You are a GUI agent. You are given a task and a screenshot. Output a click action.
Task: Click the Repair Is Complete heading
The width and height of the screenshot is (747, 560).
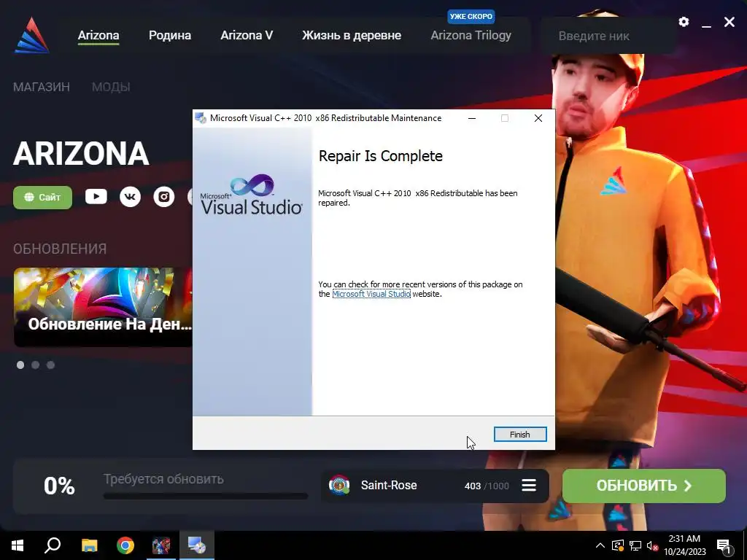[380, 156]
